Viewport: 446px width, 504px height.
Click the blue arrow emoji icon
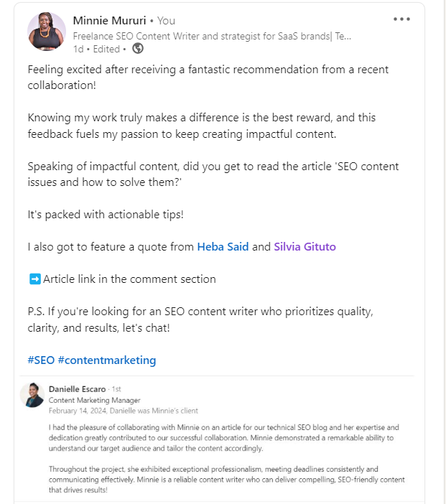(x=35, y=279)
